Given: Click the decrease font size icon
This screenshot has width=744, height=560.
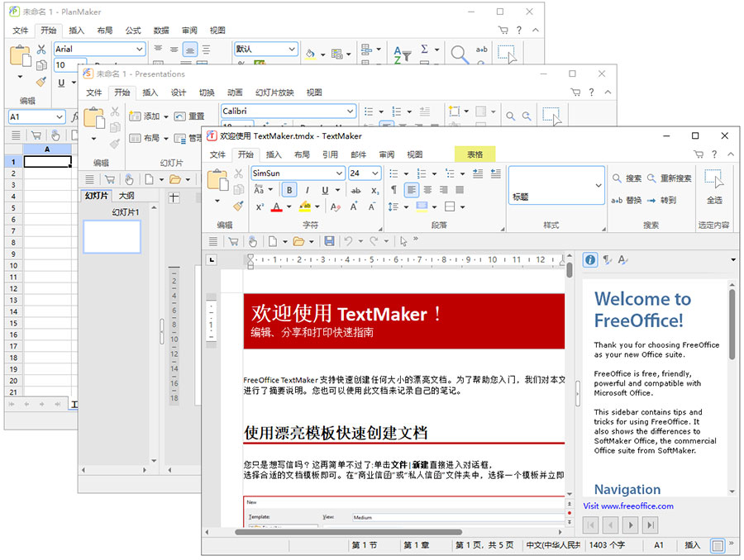Looking at the screenshot, I should [372, 206].
